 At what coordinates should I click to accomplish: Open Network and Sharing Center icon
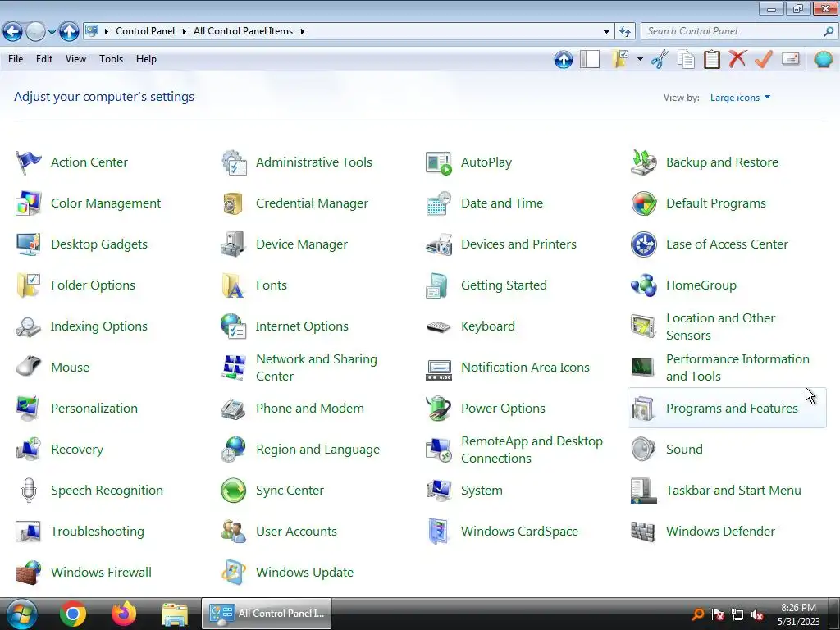point(234,367)
